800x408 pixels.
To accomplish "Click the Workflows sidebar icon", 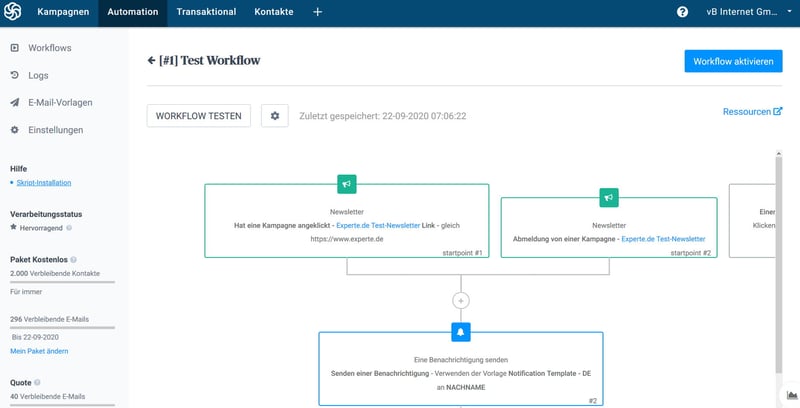I will pos(15,48).
